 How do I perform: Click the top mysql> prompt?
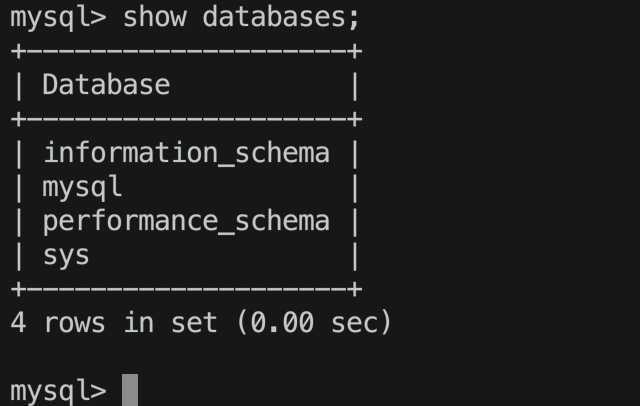click(x=58, y=18)
